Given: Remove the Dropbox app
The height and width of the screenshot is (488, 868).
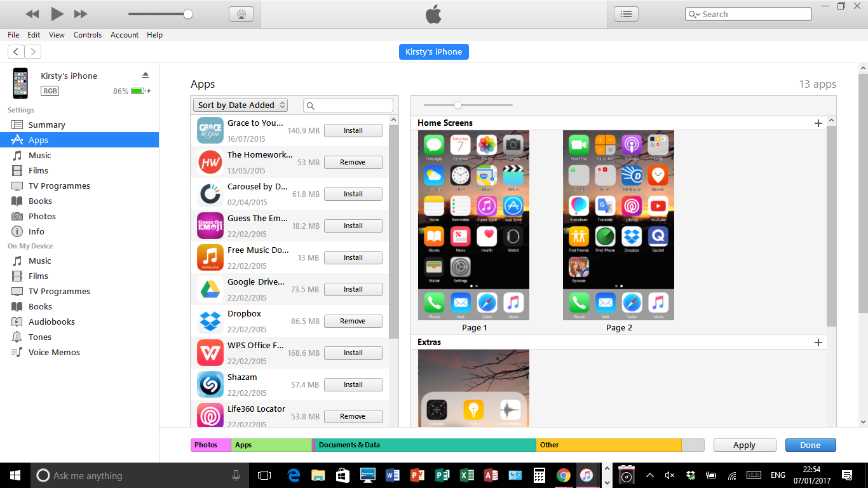Looking at the screenshot, I should point(353,321).
